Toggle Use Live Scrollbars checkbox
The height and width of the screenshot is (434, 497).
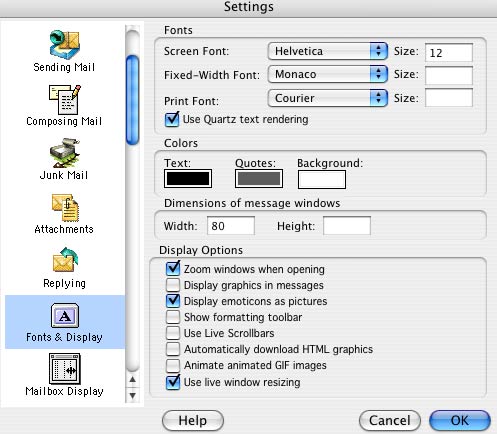[173, 333]
